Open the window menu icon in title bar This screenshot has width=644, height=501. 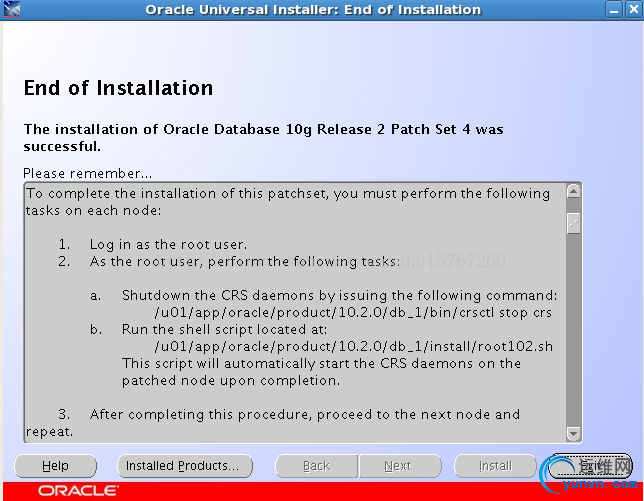tap(12, 9)
